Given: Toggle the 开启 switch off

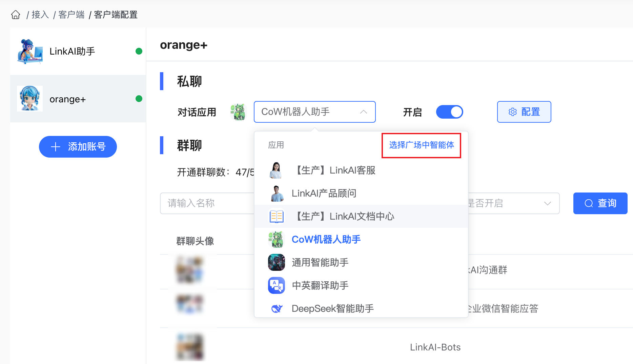Looking at the screenshot, I should pos(449,112).
